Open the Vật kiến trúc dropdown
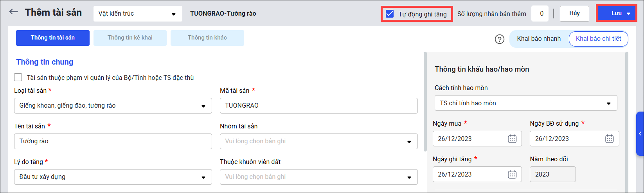The height and width of the screenshot is (193, 644). coord(138,14)
